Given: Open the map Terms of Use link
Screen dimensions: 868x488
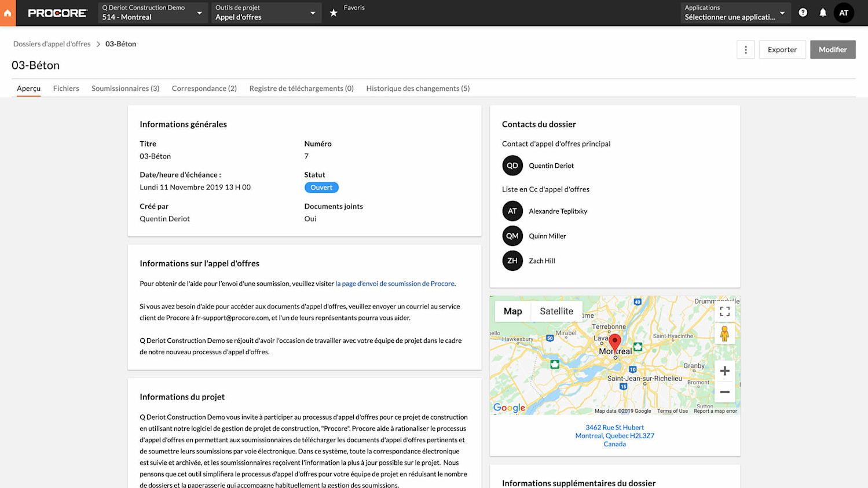Looking at the screenshot, I should (672, 411).
